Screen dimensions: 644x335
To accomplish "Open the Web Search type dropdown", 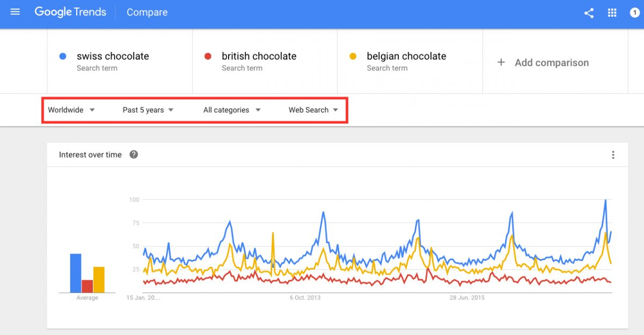I will pos(313,110).
